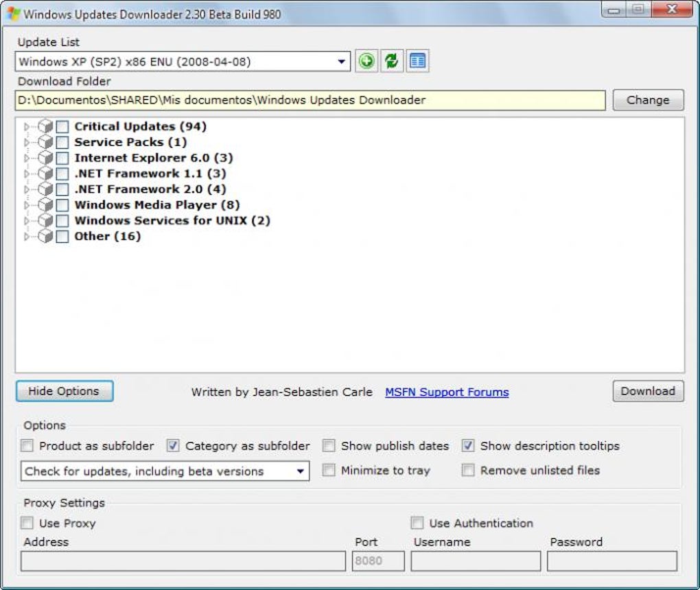Click the cube icon beside Windows Media Player
700x590 pixels.
coord(45,205)
